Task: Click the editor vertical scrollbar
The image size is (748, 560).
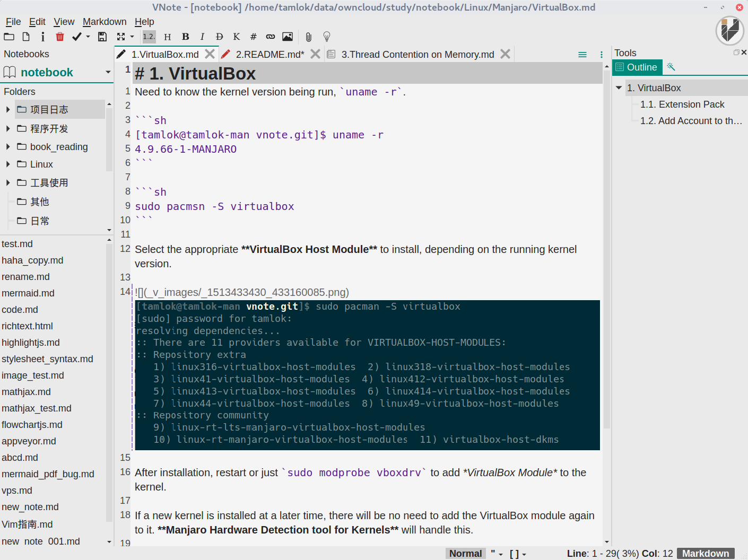Action: click(607, 249)
